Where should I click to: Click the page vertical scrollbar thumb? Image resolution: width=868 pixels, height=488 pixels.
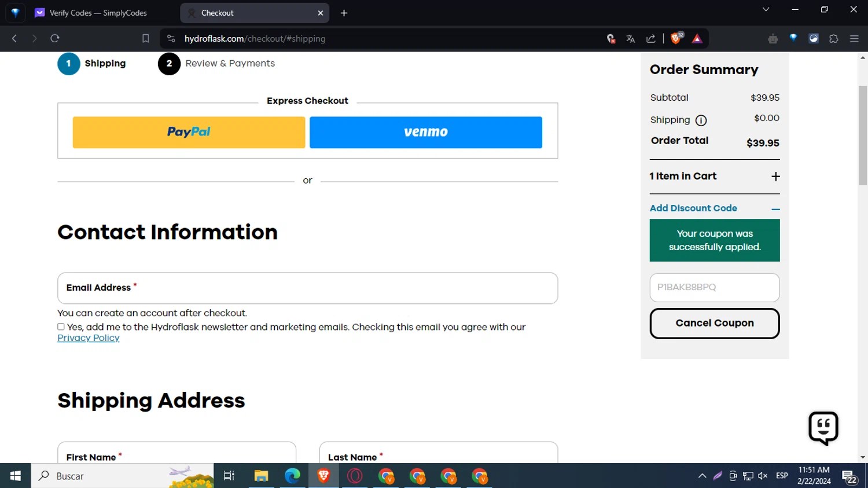click(863, 135)
